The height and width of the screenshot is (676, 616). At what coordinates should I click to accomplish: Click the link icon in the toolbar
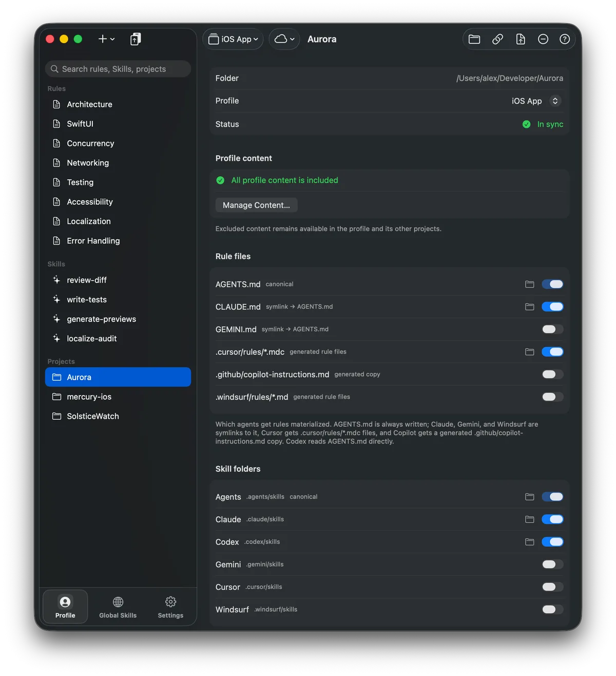pos(497,39)
